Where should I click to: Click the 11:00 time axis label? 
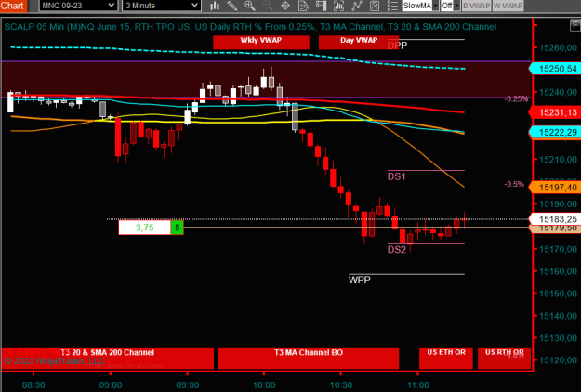418,385
